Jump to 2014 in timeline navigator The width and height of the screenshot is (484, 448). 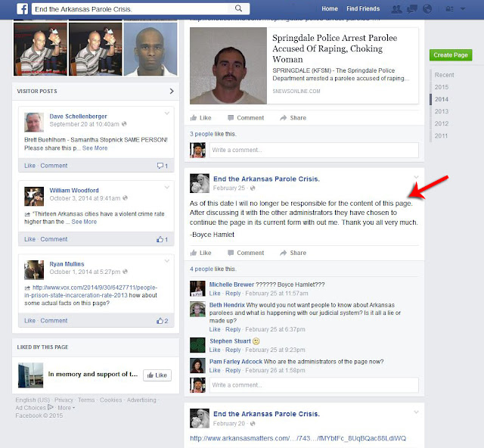(442, 99)
